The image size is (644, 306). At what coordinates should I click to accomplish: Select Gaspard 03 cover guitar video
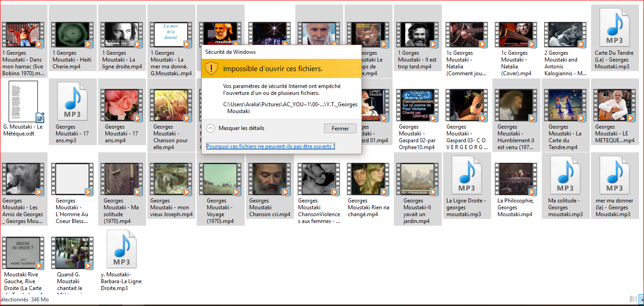[x=466, y=105]
